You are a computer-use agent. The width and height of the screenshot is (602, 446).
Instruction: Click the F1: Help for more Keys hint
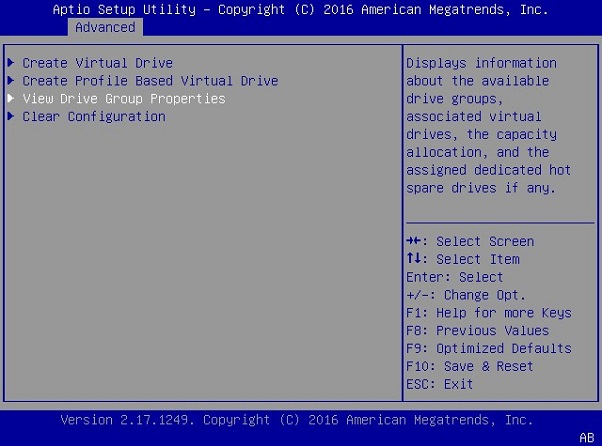[x=488, y=313]
